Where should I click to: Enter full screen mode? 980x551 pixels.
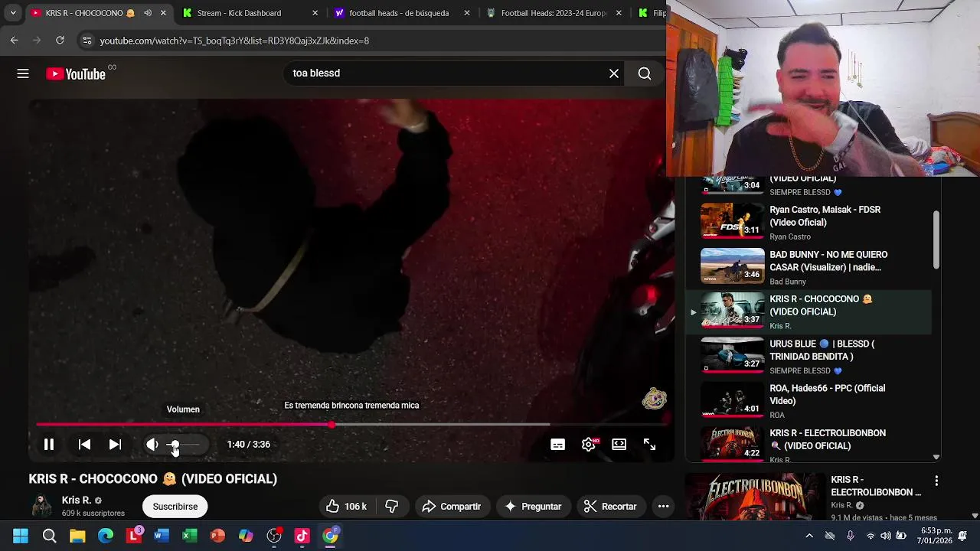(649, 444)
